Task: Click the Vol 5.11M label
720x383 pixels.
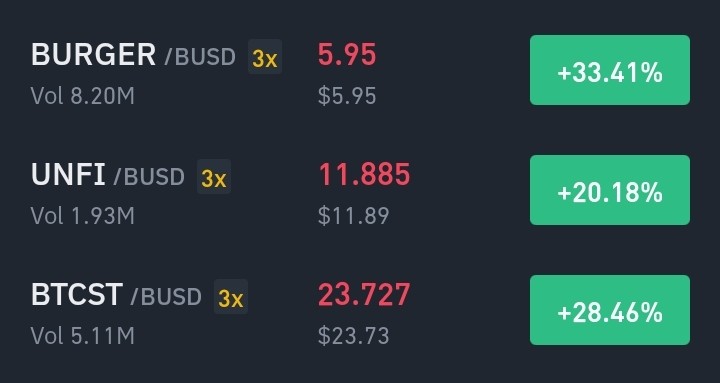Action: coord(83,336)
